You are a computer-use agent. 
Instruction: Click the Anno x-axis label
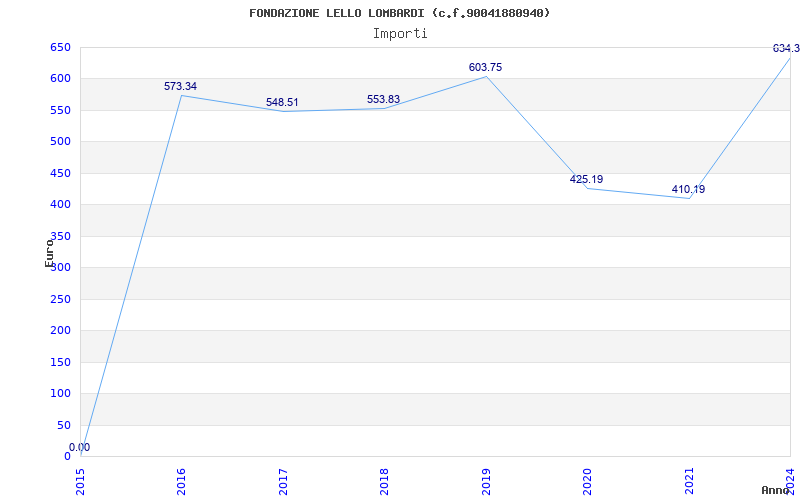776,490
